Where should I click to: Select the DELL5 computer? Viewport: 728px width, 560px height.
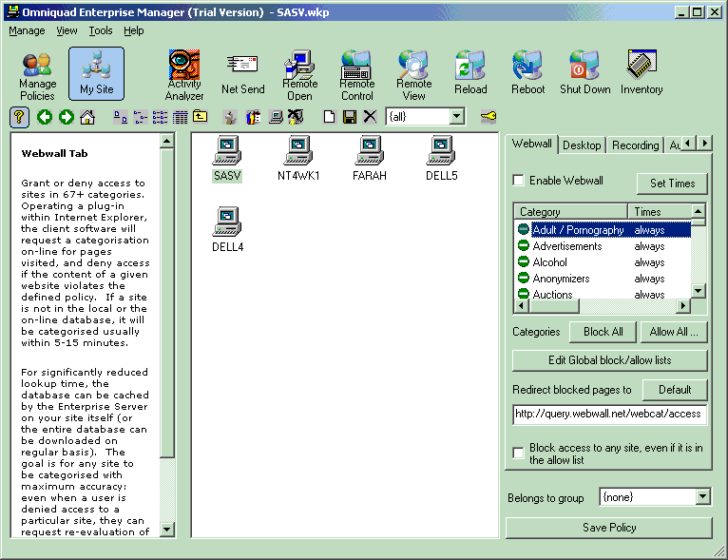click(x=442, y=159)
